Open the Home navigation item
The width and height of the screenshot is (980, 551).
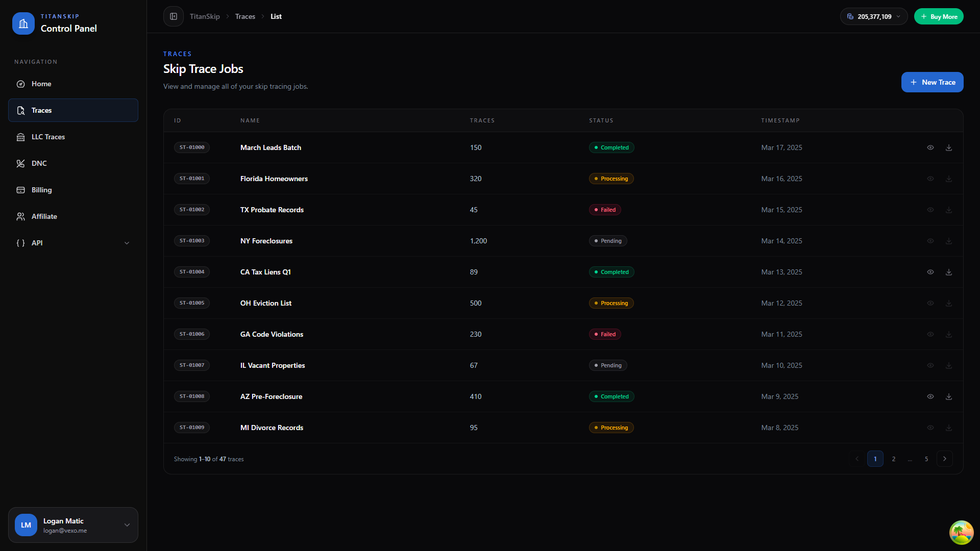click(x=73, y=84)
